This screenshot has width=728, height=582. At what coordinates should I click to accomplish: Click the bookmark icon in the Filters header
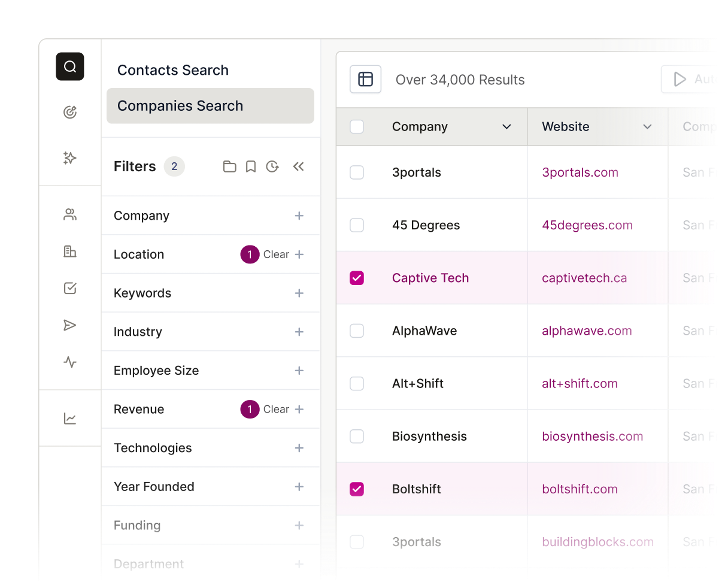tap(251, 166)
